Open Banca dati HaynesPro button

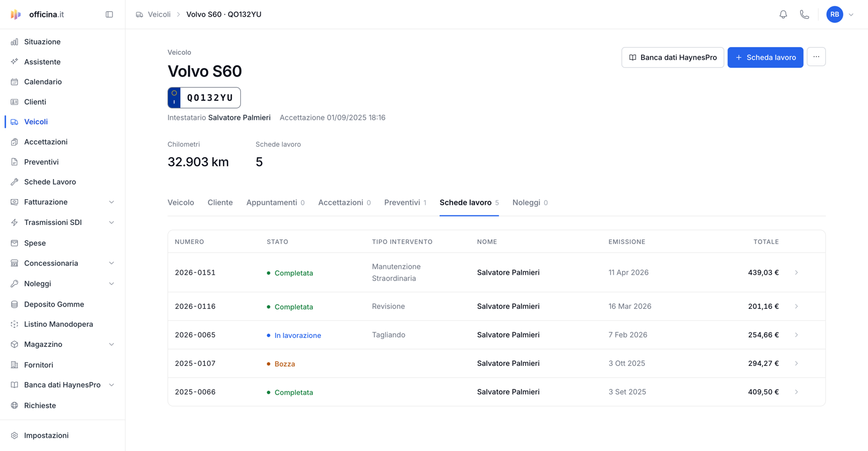click(x=673, y=58)
